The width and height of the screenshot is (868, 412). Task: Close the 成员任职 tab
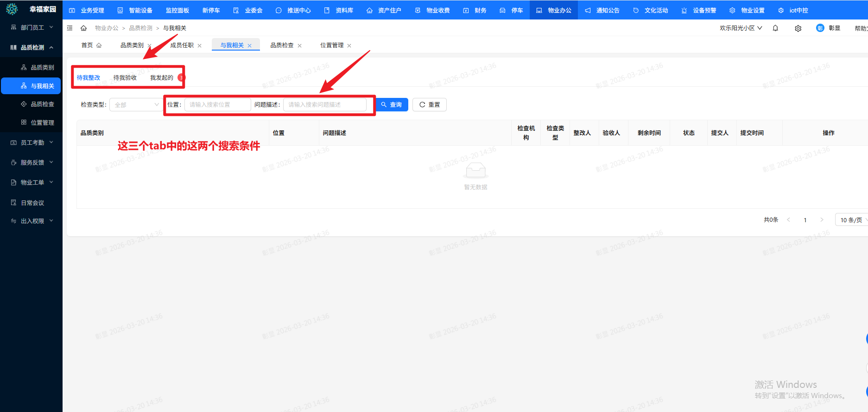click(x=200, y=45)
